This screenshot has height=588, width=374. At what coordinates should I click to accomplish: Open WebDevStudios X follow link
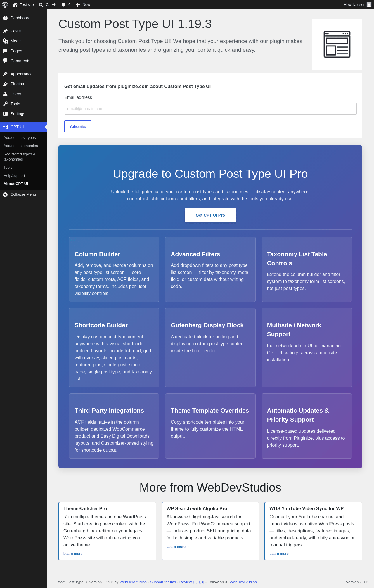point(243,582)
